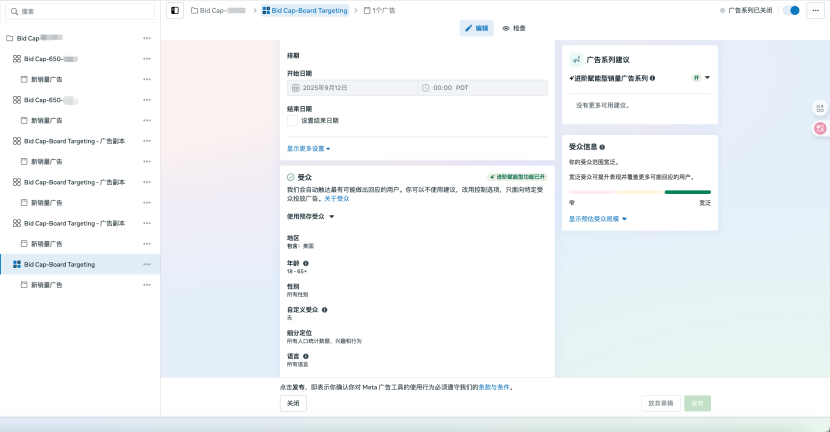
Task: Click into the 搜索 search field
Action: pyautogui.click(x=80, y=11)
